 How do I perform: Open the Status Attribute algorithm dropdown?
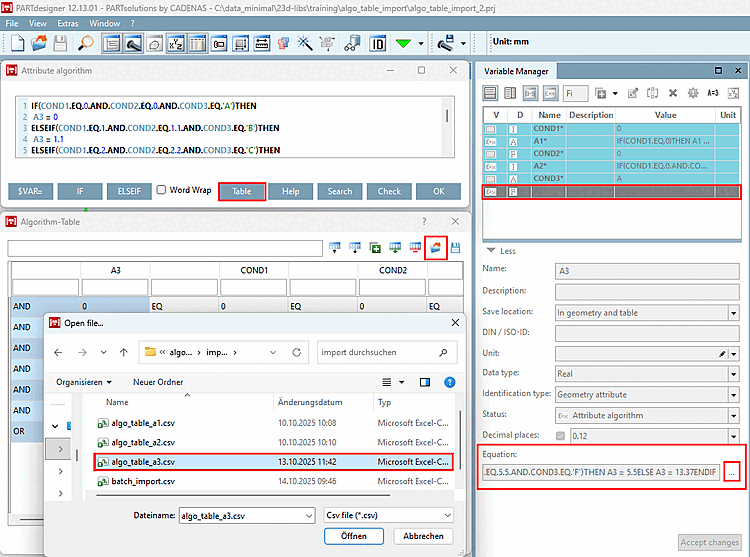(734, 416)
